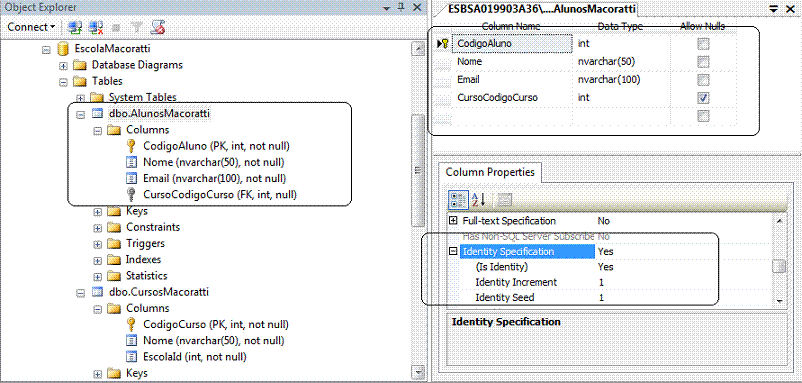Click the Property Pages icon
The height and width of the screenshot is (383, 802).
(505, 199)
